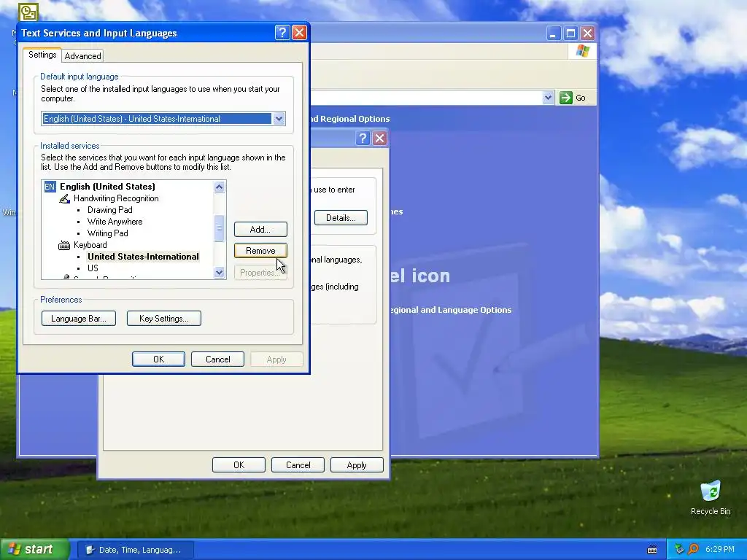Click Cancel in Text Services dialog
The image size is (747, 560).
click(217, 359)
